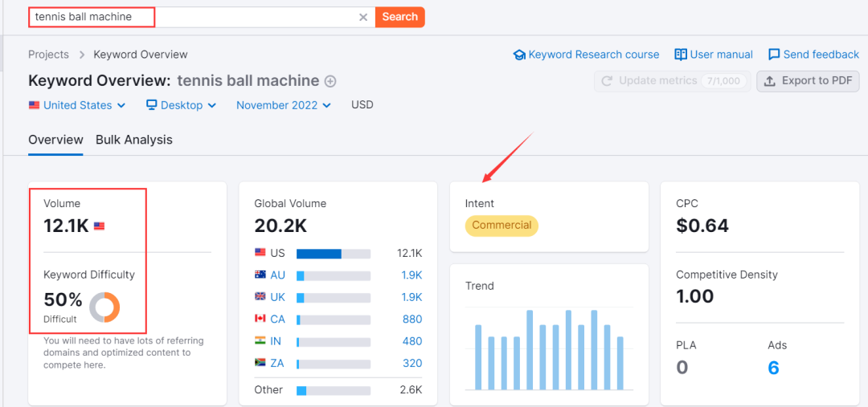The height and width of the screenshot is (407, 868).
Task: Click the Export to PDF upload icon
Action: click(x=770, y=81)
